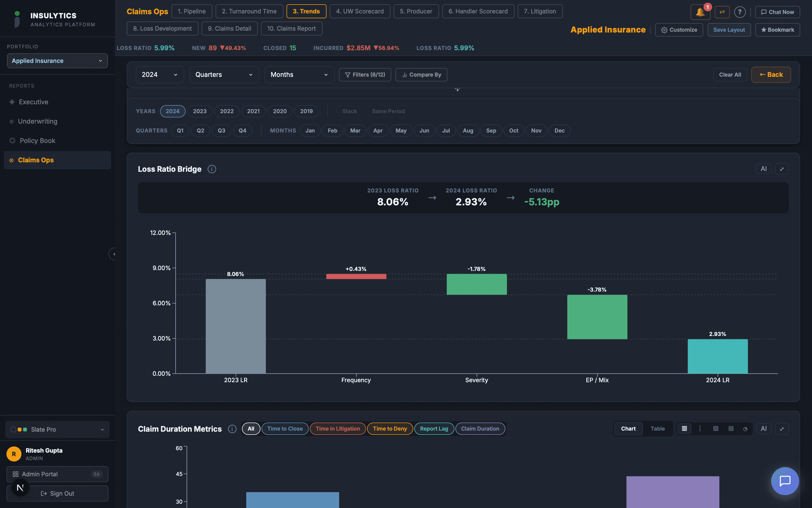Toggle month Mar chip
Screen dimensions: 812x508
355,131
